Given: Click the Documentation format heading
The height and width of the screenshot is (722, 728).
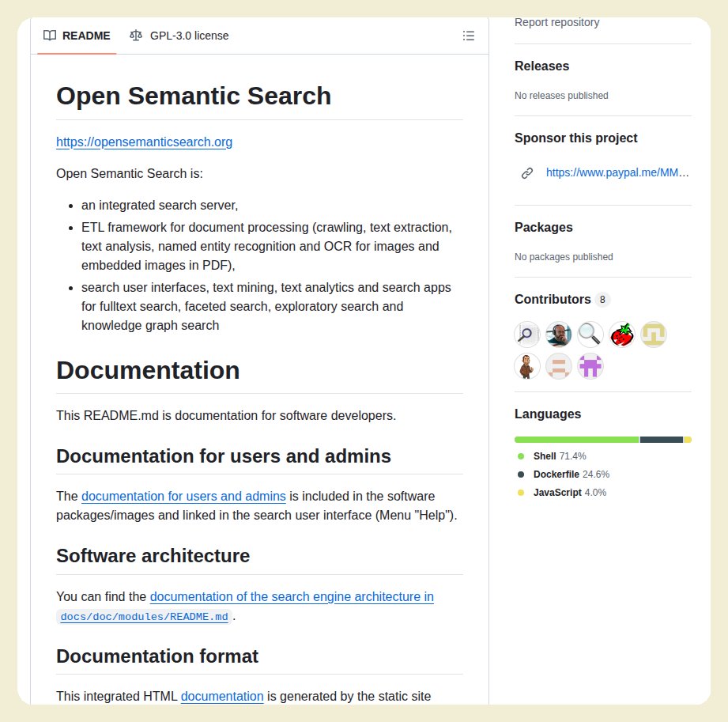Looking at the screenshot, I should (x=157, y=656).
